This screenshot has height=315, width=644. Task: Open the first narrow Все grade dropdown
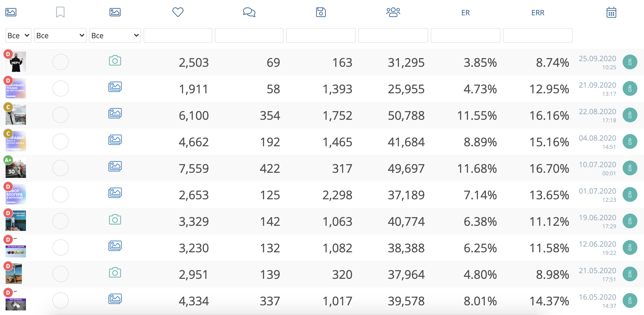tap(18, 35)
